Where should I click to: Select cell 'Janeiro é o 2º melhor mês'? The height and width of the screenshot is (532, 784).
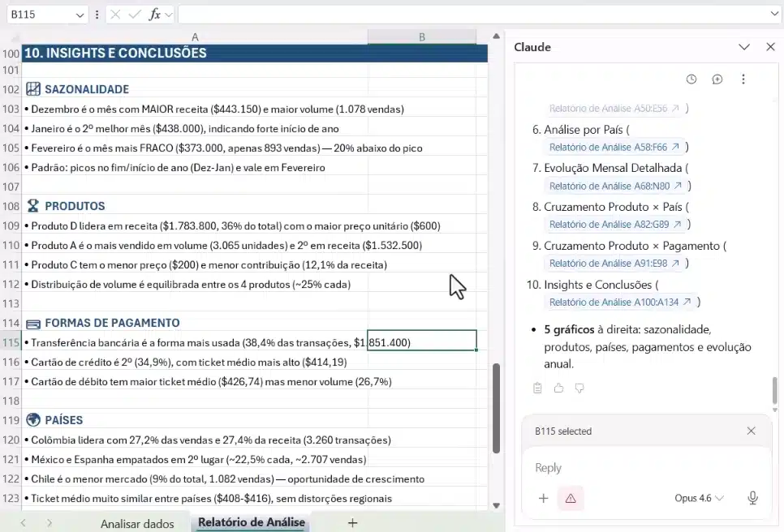[x=195, y=128]
